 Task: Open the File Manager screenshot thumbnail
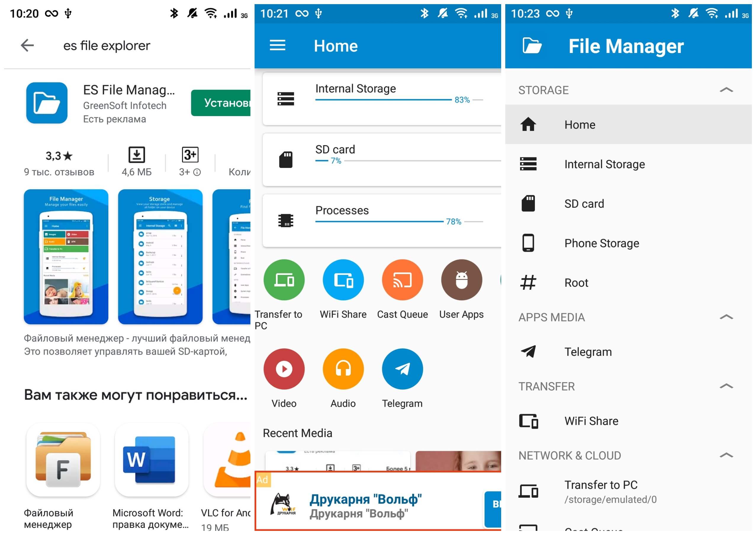66,257
